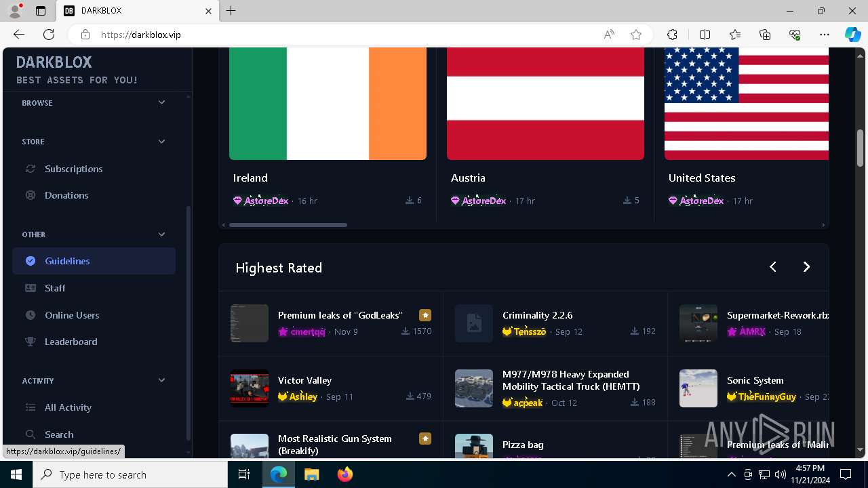
Task: Open Pizza bag asset
Action: [523, 445]
